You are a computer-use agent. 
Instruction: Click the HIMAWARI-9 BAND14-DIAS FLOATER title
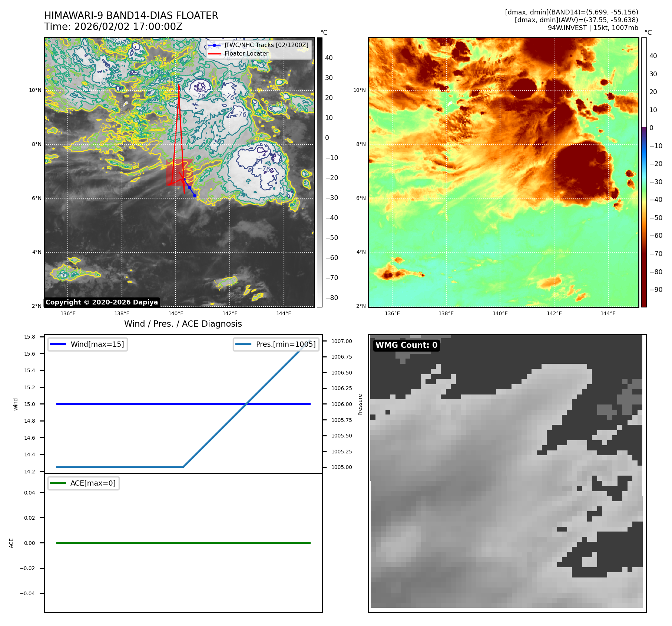coord(131,16)
